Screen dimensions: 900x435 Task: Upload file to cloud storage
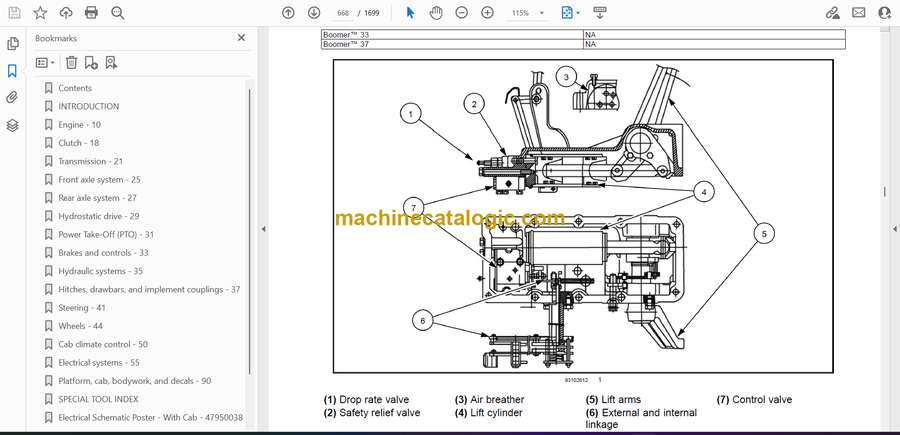pos(66,13)
